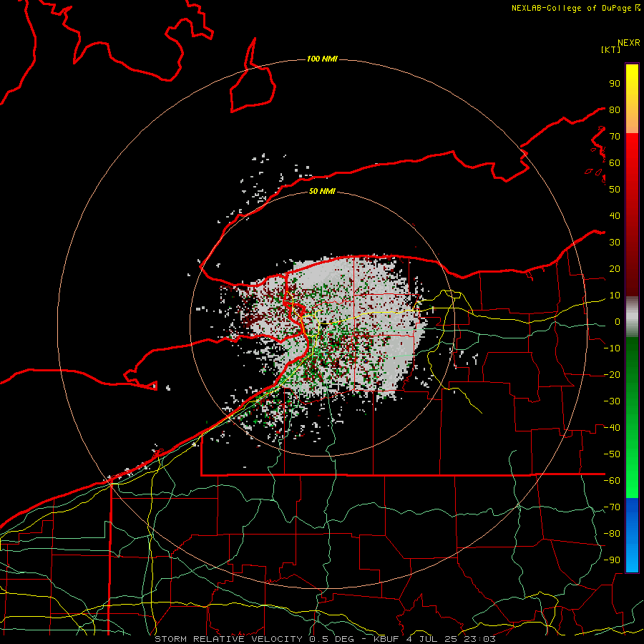The width and height of the screenshot is (644, 644).
Task: Click the -20 knot scale label
Action: (612, 374)
